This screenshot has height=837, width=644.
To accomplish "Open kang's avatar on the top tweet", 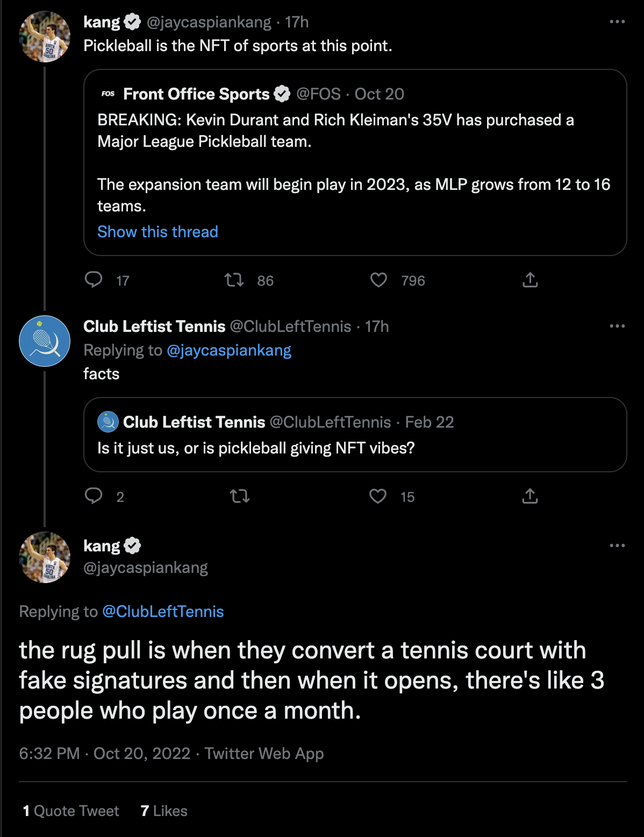I will (x=45, y=37).
